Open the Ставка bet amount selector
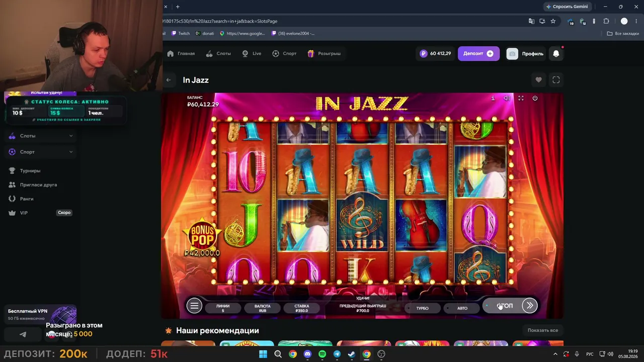The width and height of the screenshot is (644, 362). tap(302, 308)
